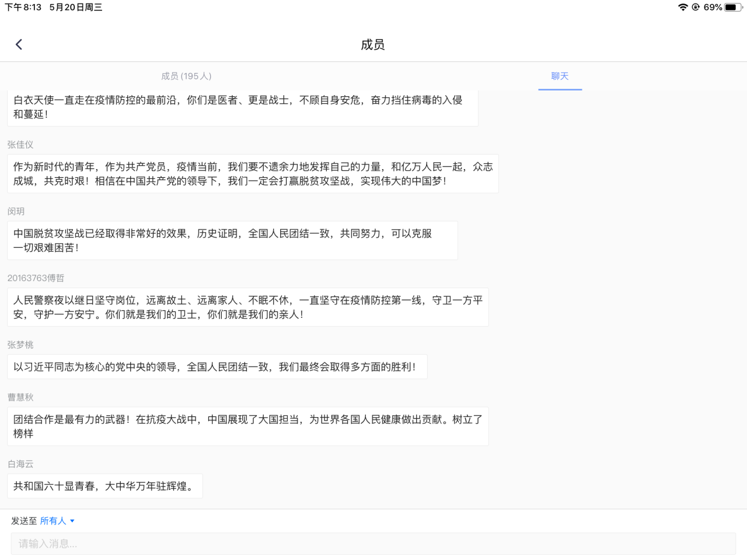
Task: Select 张梦桃's message bubble
Action: point(217,367)
